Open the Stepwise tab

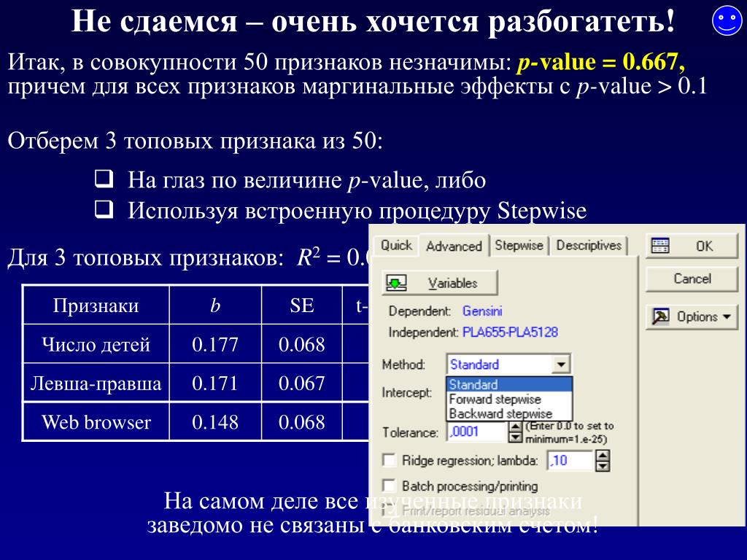[519, 246]
